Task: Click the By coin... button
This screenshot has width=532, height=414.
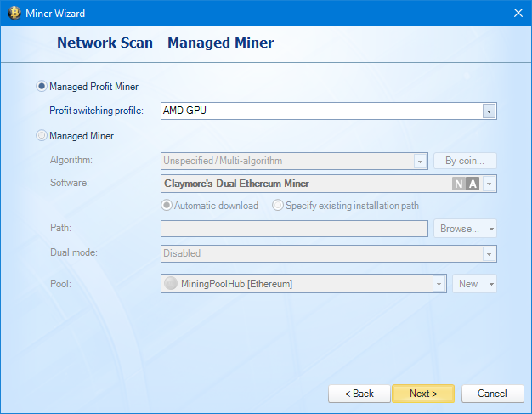Action: [465, 161]
